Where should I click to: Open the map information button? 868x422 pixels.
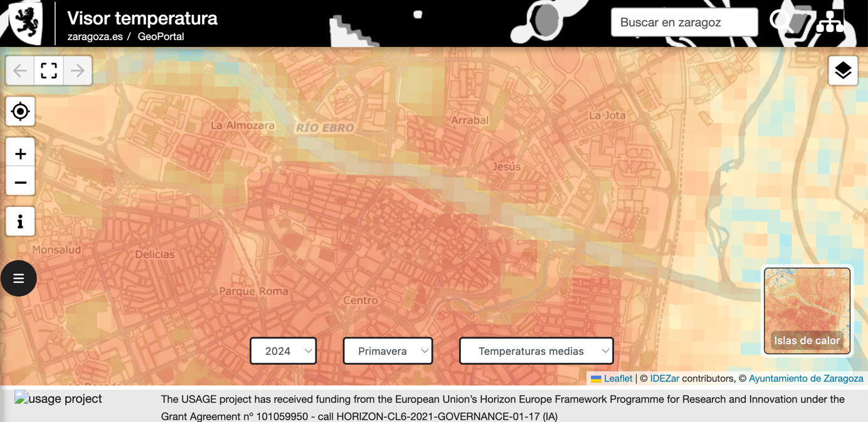click(x=20, y=222)
